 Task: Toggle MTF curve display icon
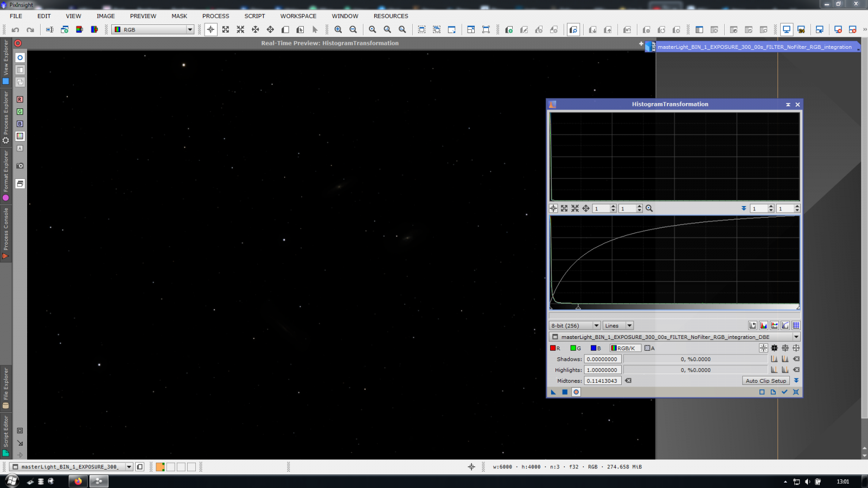click(785, 325)
